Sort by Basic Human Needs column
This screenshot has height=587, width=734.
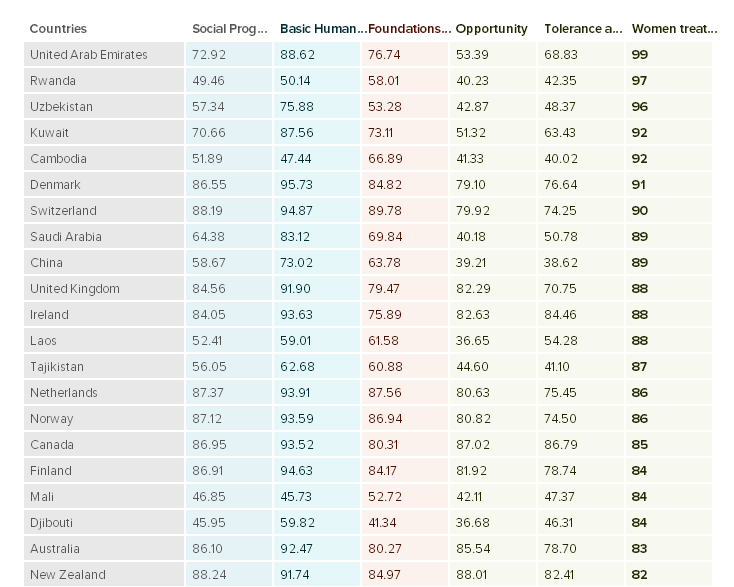pyautogui.click(x=322, y=29)
